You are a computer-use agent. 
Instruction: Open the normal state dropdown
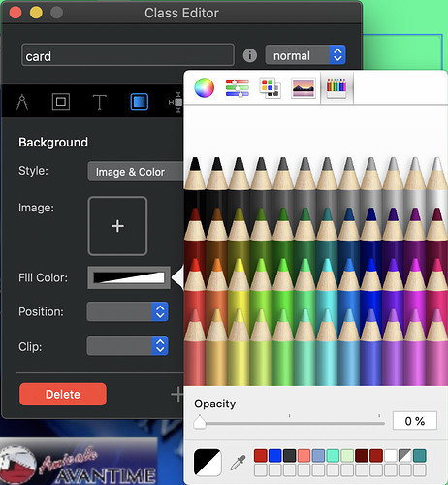(x=305, y=55)
